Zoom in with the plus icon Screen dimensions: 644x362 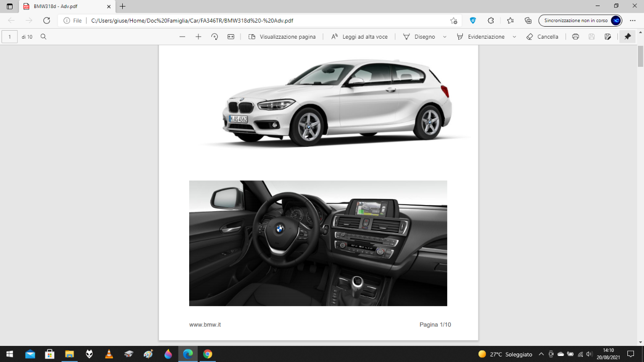click(198, 37)
